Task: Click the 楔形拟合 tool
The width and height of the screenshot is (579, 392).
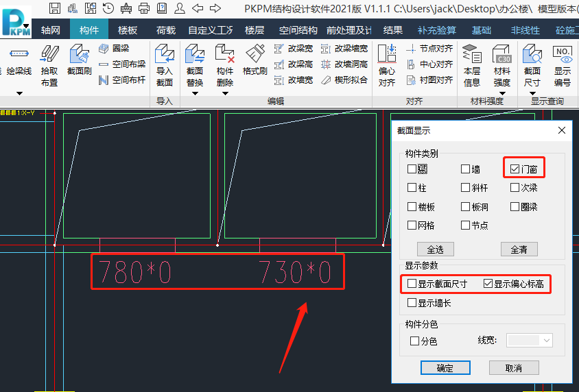Action: pyautogui.click(x=344, y=80)
